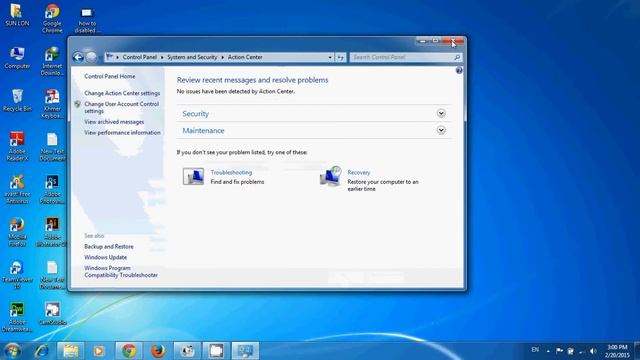Open Windows Explorer from taskbar
The width and height of the screenshot is (640, 360).
70,351
